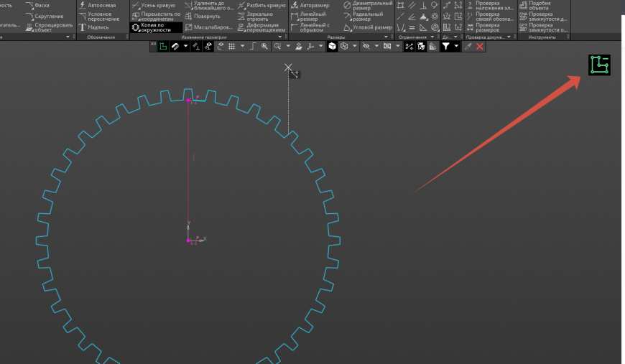Click Разбить кривую tool
The height and width of the screenshot is (364, 625).
261,5
